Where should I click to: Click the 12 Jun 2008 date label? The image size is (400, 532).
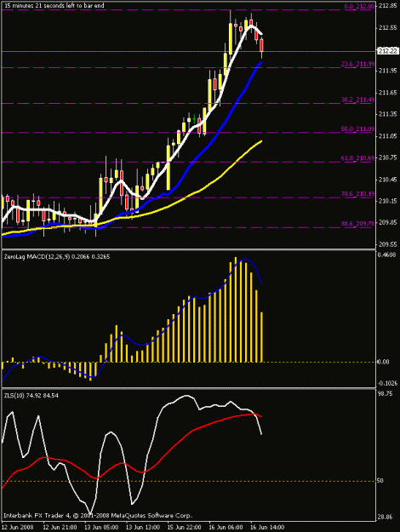pyautogui.click(x=17, y=528)
